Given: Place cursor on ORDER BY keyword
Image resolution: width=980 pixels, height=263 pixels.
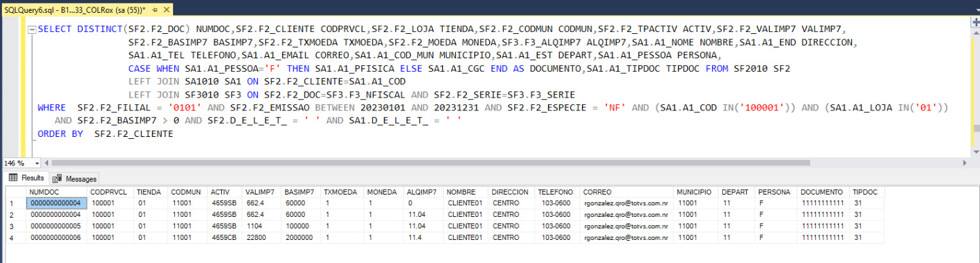Looking at the screenshot, I should point(60,134).
